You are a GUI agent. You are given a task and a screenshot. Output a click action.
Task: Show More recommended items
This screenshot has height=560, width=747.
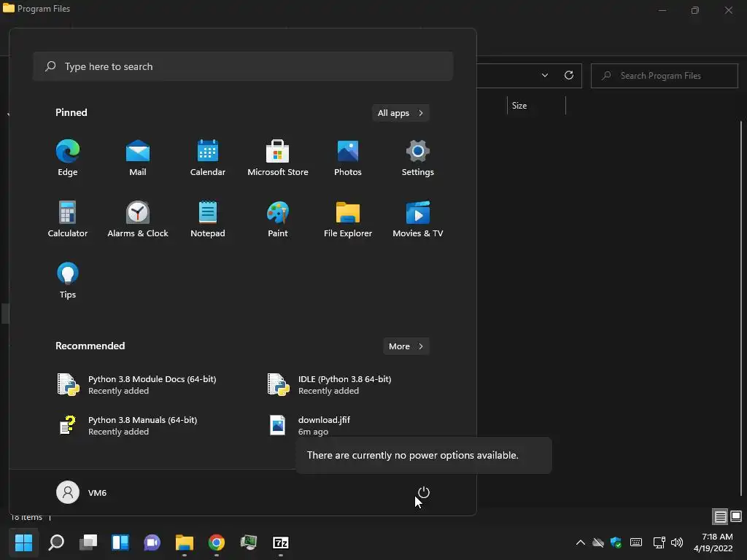[x=406, y=346]
